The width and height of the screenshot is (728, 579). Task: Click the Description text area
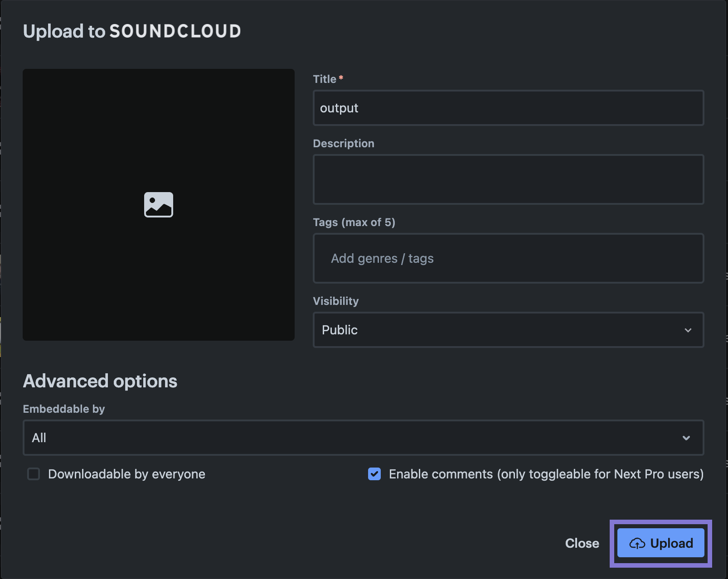508,179
